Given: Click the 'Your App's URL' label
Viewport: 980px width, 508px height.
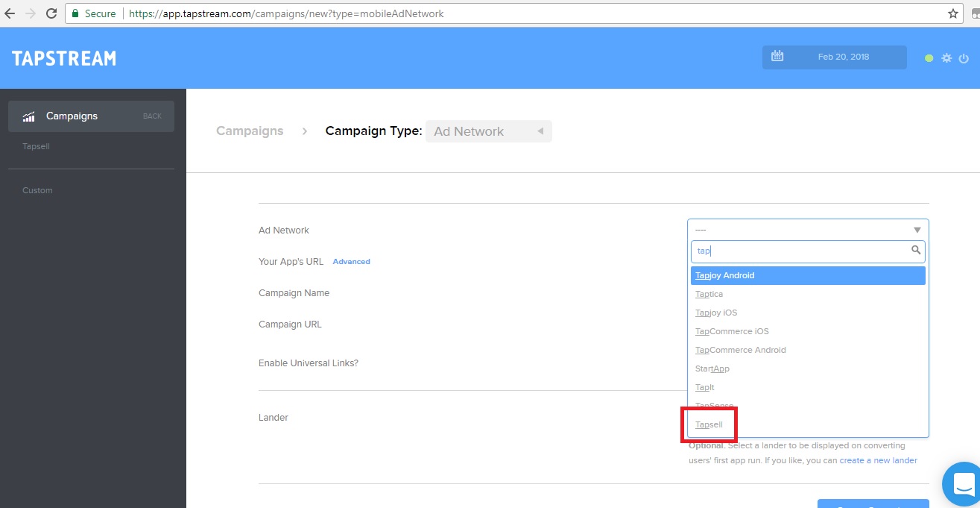Looking at the screenshot, I should point(291,262).
